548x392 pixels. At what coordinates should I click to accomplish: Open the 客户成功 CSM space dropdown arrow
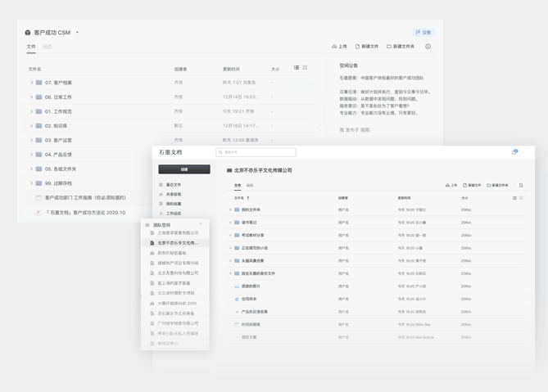(x=77, y=33)
